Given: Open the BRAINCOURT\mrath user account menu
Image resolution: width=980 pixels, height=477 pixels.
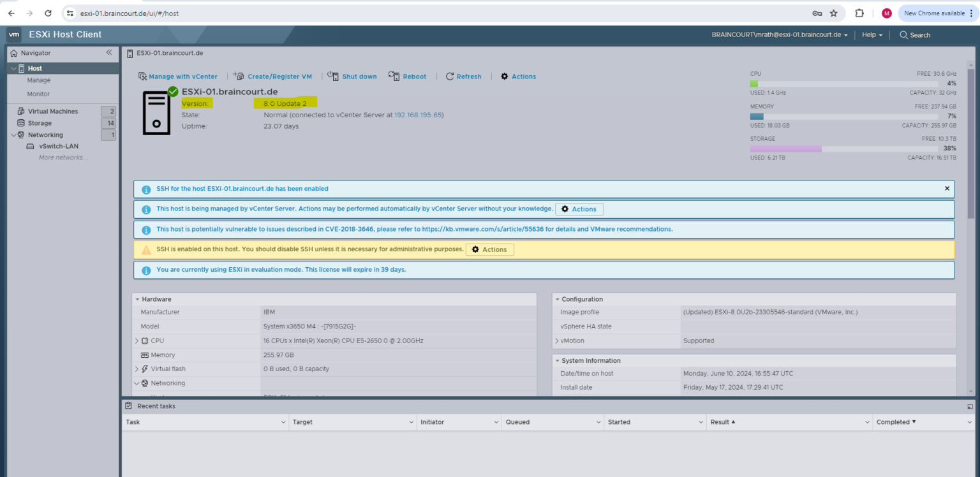Looking at the screenshot, I should point(780,35).
